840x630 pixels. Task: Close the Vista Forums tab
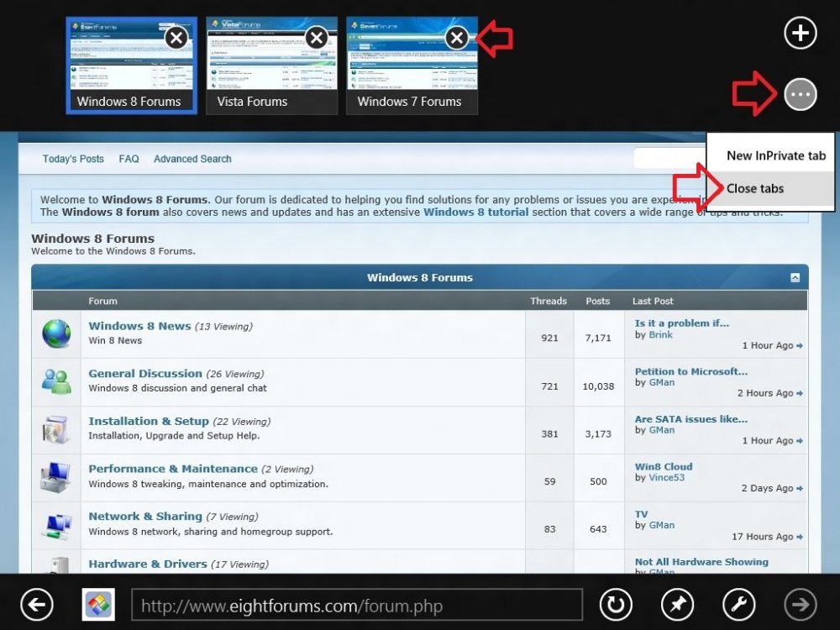coord(317,38)
